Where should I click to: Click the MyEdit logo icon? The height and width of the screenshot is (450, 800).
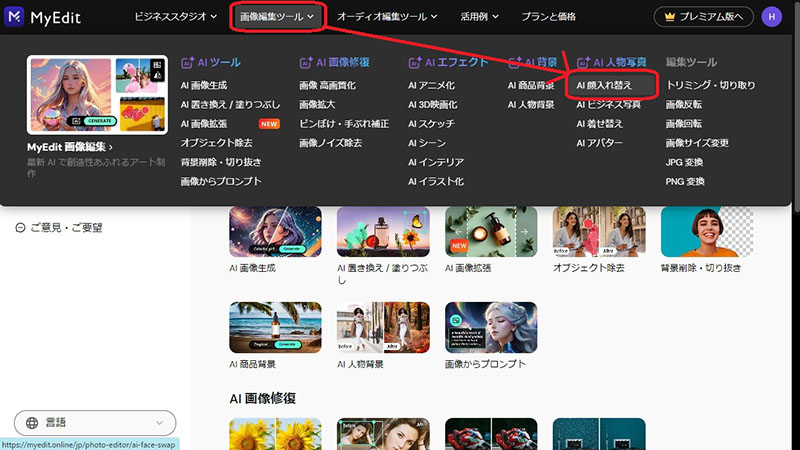point(14,17)
